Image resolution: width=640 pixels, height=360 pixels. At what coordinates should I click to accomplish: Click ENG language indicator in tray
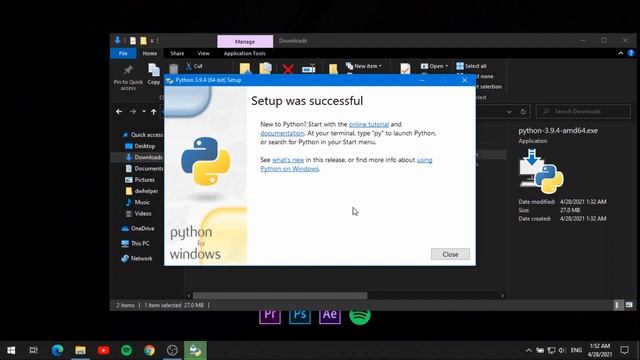[x=576, y=350]
